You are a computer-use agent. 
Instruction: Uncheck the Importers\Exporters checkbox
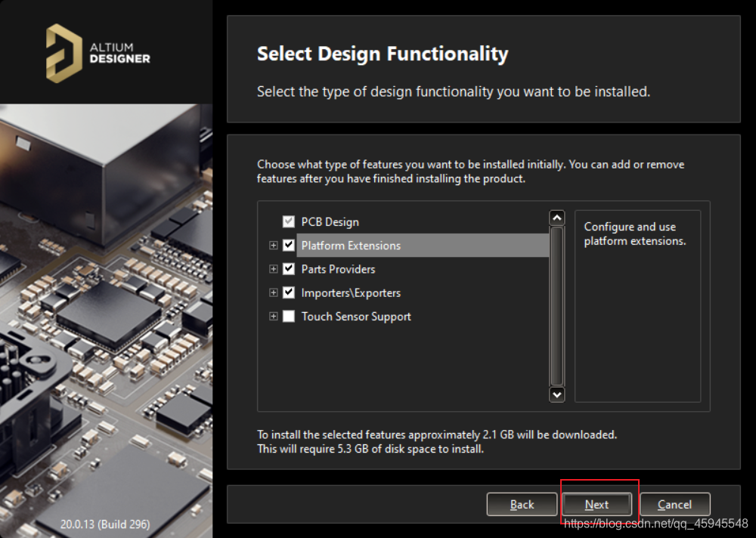click(x=288, y=293)
